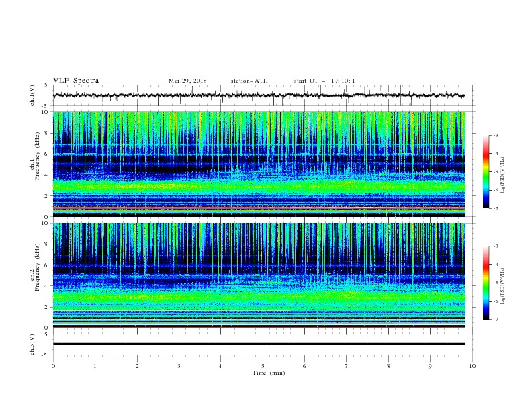This screenshot has height=411, width=532.
Task: Click the ch.2 spectrogram panel
Action: (259, 275)
